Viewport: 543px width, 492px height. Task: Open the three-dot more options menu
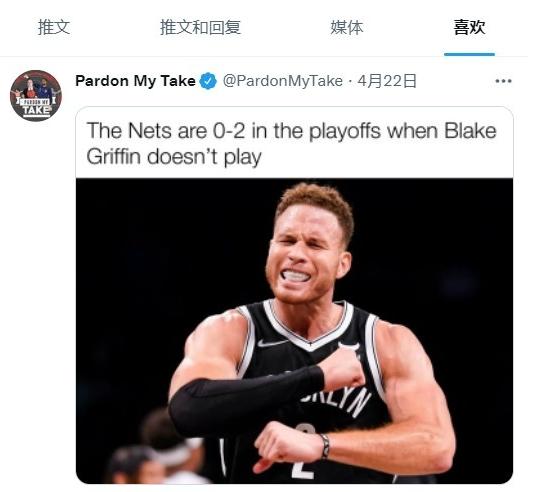click(x=503, y=81)
